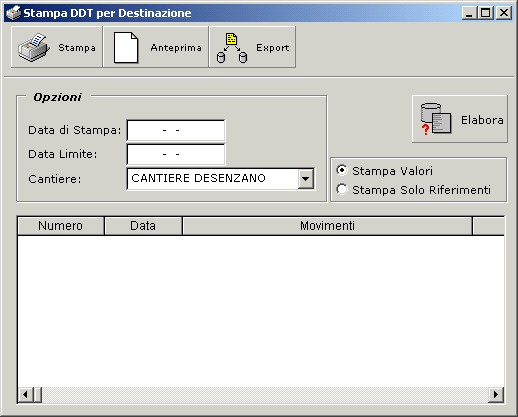Viewport: 518px width, 417px height.
Task: Click the Data Limite input field
Action: tap(176, 154)
